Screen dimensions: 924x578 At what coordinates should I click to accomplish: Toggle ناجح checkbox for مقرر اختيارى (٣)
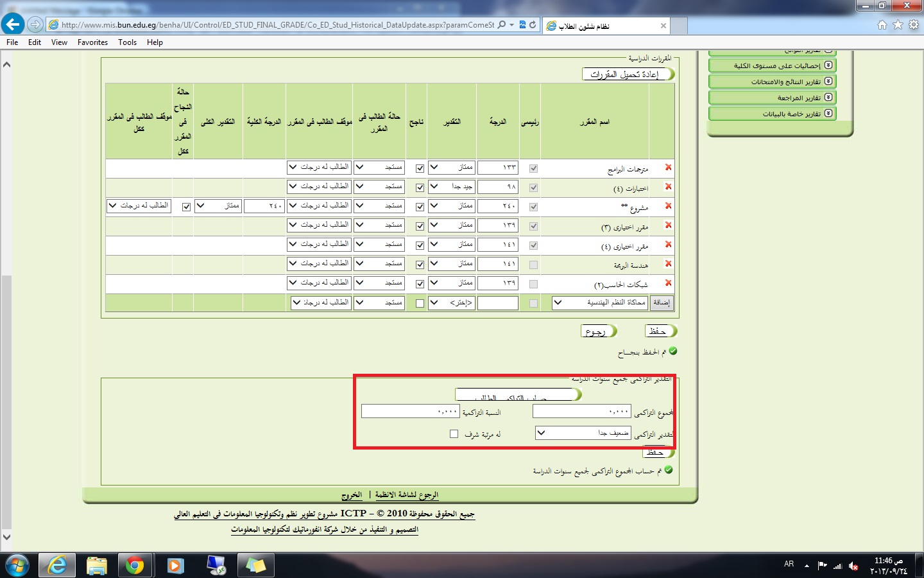pyautogui.click(x=420, y=226)
